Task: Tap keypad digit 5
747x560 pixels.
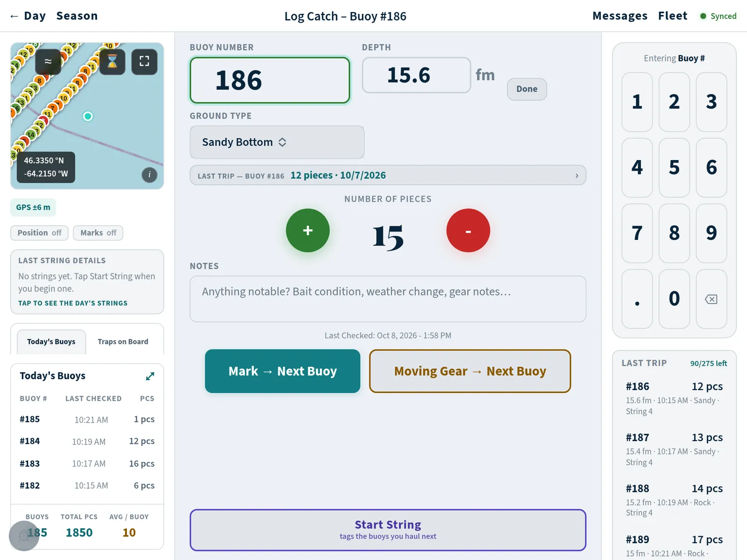Action: point(674,168)
